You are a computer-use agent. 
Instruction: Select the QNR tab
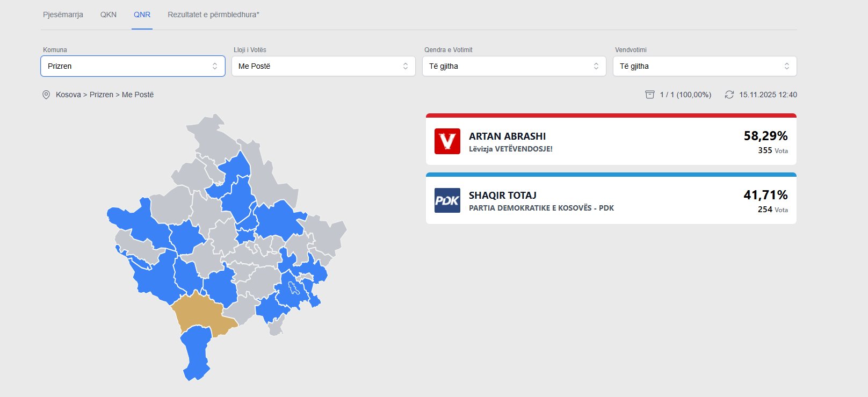[x=142, y=15]
